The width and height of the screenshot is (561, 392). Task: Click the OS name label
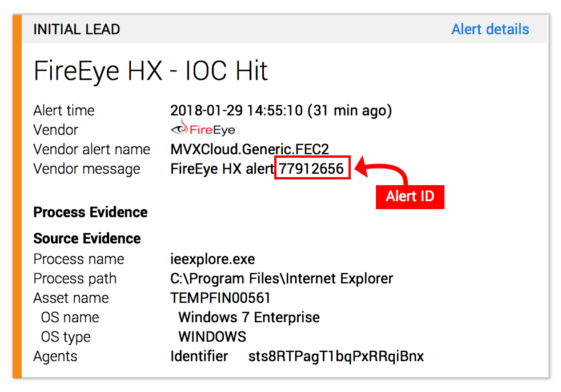[x=70, y=318]
